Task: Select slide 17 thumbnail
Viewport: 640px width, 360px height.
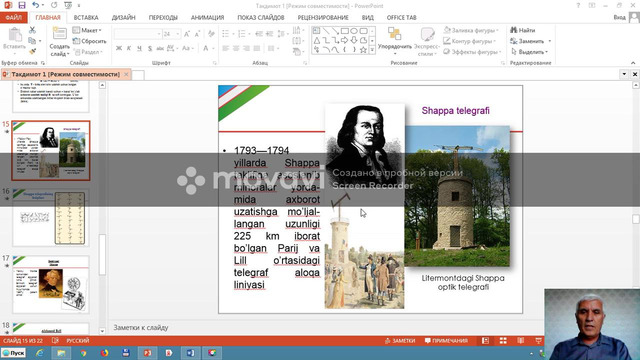Action: [x=51, y=284]
